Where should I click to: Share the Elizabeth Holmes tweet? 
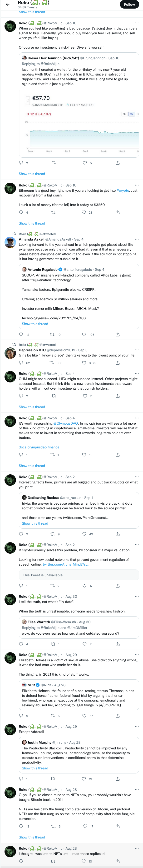click(118, 715)
